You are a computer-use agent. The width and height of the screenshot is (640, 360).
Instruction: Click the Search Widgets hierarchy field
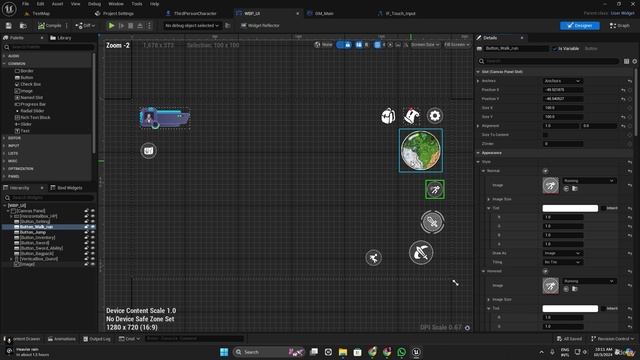[49, 198]
